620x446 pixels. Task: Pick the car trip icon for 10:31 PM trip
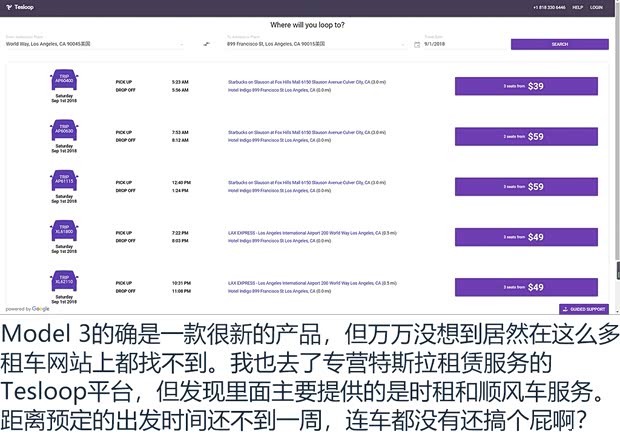(x=64, y=281)
